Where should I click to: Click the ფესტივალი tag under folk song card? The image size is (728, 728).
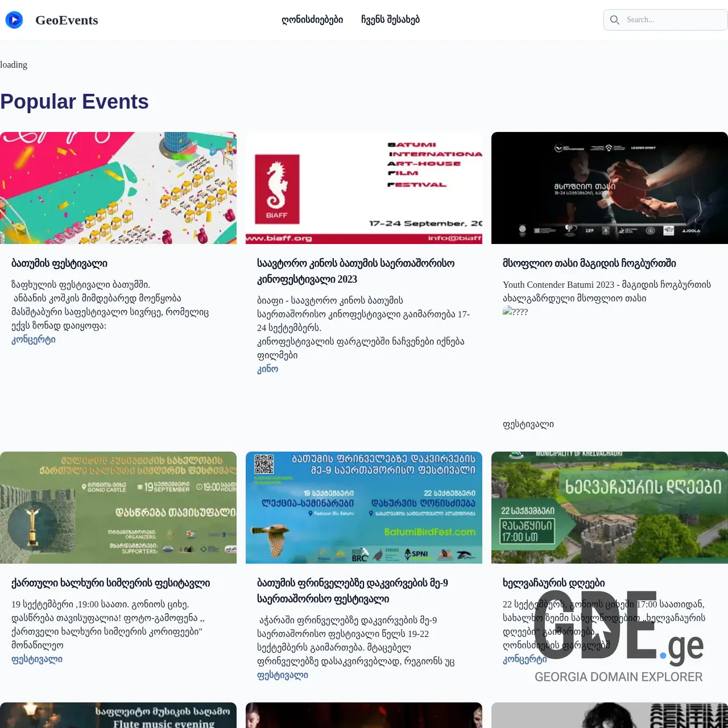[x=37, y=659]
